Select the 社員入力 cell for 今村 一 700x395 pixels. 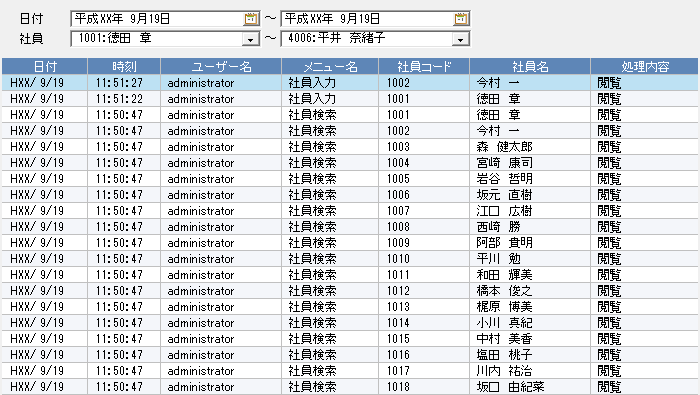click(330, 83)
